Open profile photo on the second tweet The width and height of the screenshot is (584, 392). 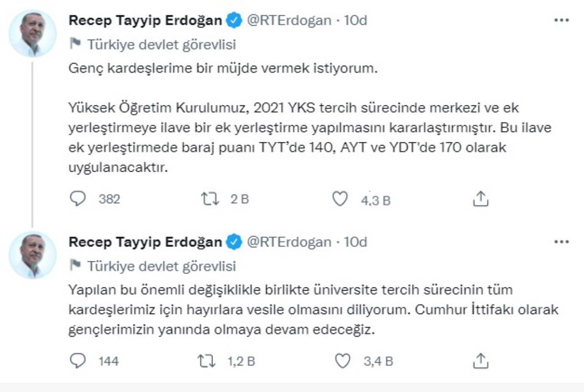[32, 255]
